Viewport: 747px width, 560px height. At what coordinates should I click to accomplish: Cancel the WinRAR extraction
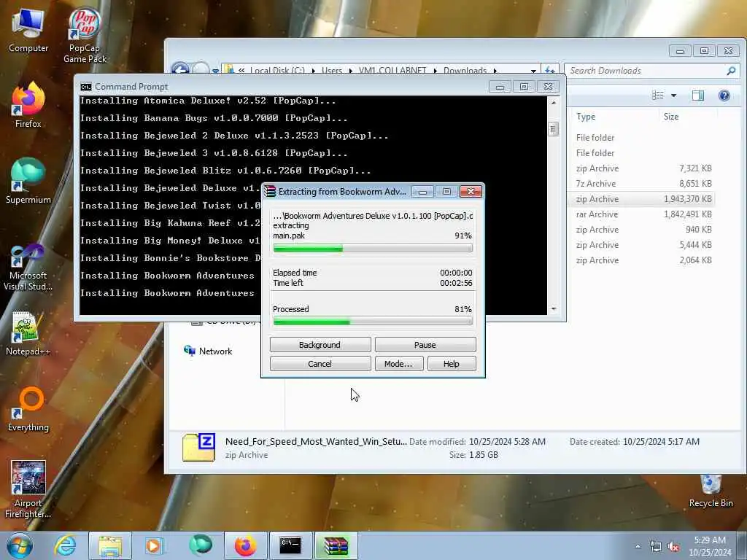[x=320, y=364]
